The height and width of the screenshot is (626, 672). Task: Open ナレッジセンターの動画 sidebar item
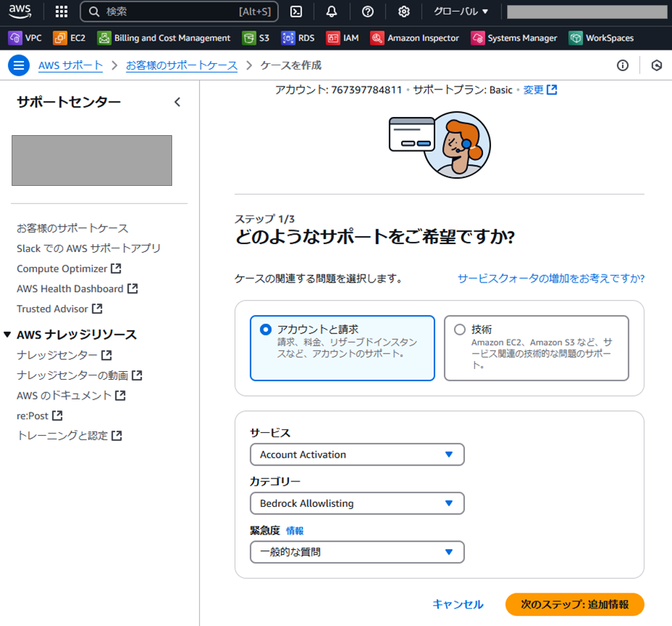[73, 375]
